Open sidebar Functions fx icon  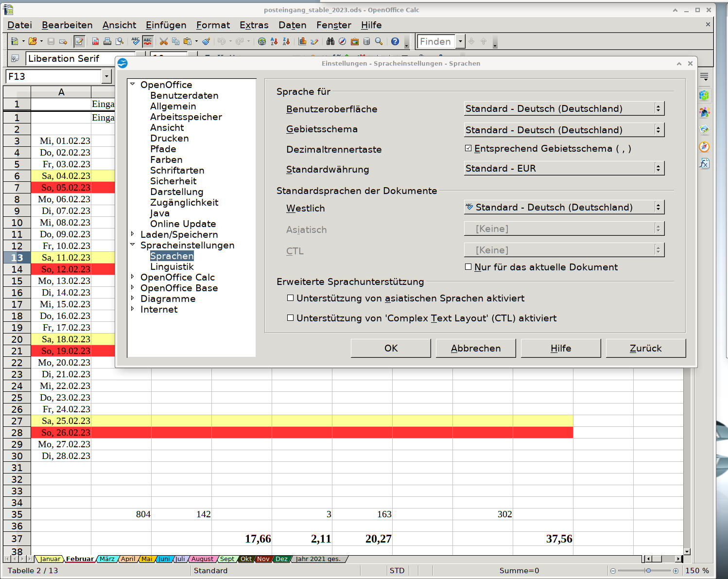(x=704, y=163)
